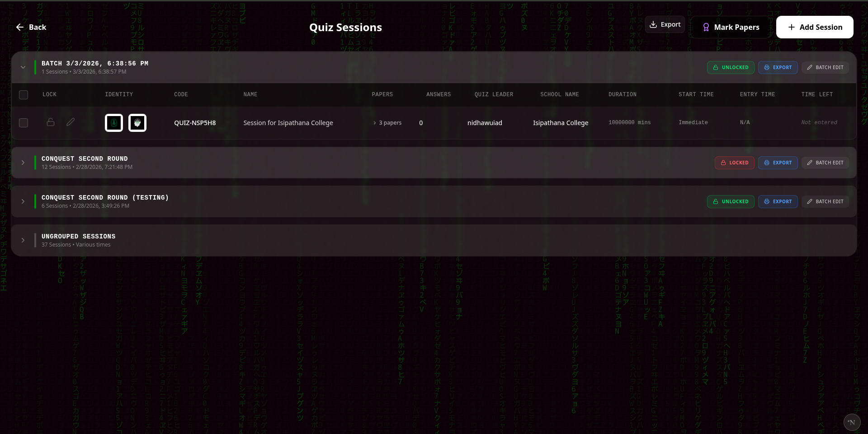
Task: Collapse the Batch 3/3/2026 group
Action: [23, 67]
